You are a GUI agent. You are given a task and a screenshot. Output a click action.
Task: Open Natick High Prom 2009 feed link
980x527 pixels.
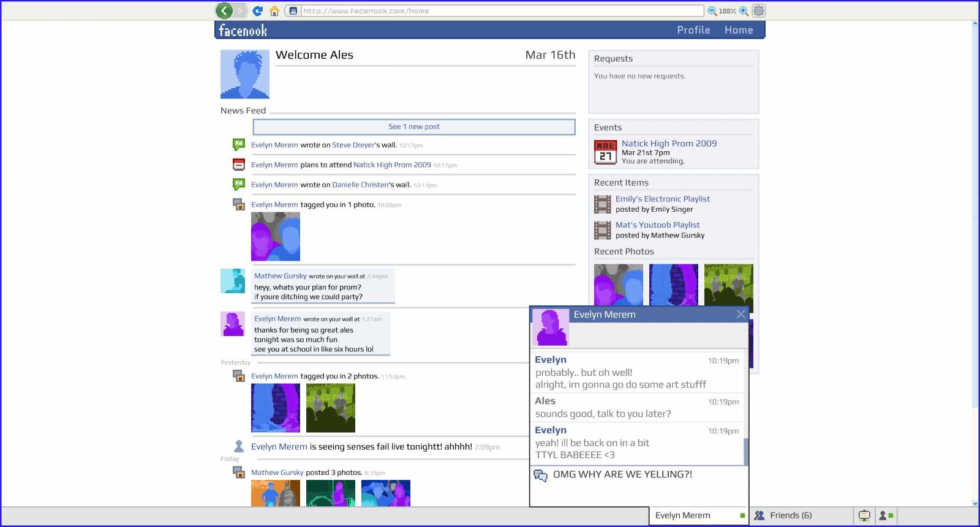[x=392, y=165]
